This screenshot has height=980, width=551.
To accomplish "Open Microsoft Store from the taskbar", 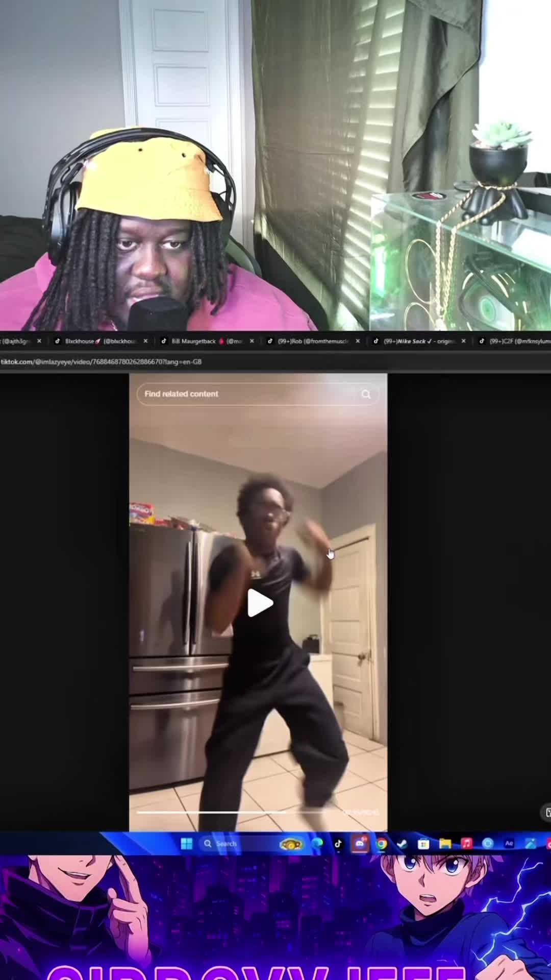I will [423, 844].
